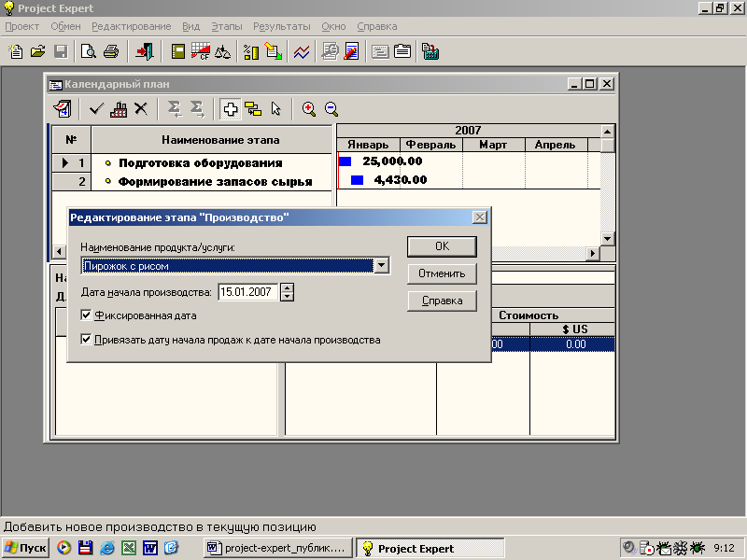This screenshot has height=560, width=747.
Task: Open the Справка menu in menu bar
Action: point(377,27)
